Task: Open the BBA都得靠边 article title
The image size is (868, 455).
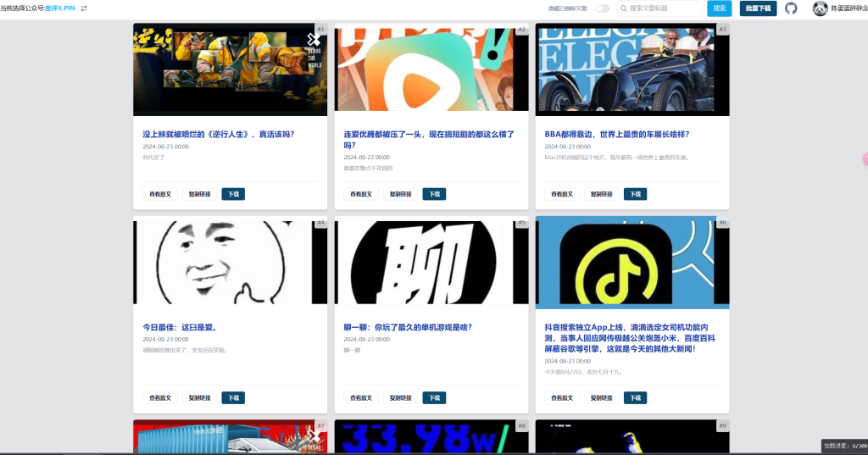Action: [617, 134]
